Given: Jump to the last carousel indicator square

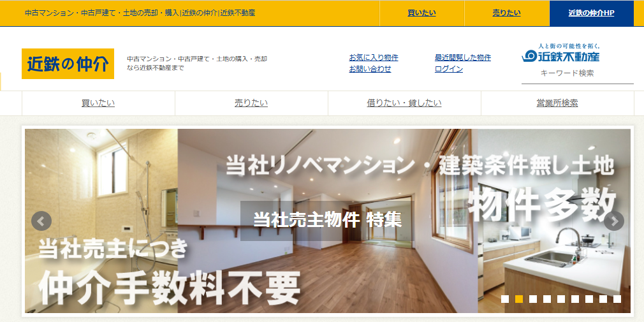Looking at the screenshot, I should (x=617, y=299).
